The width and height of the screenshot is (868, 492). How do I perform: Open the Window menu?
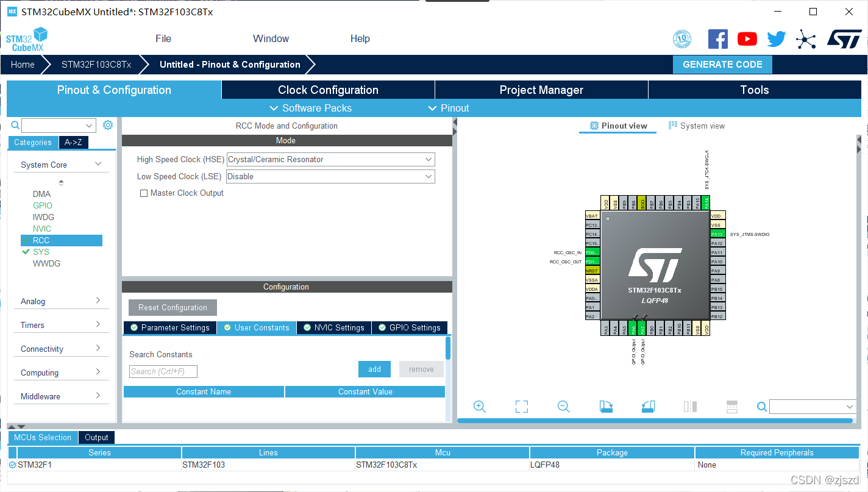tap(271, 38)
